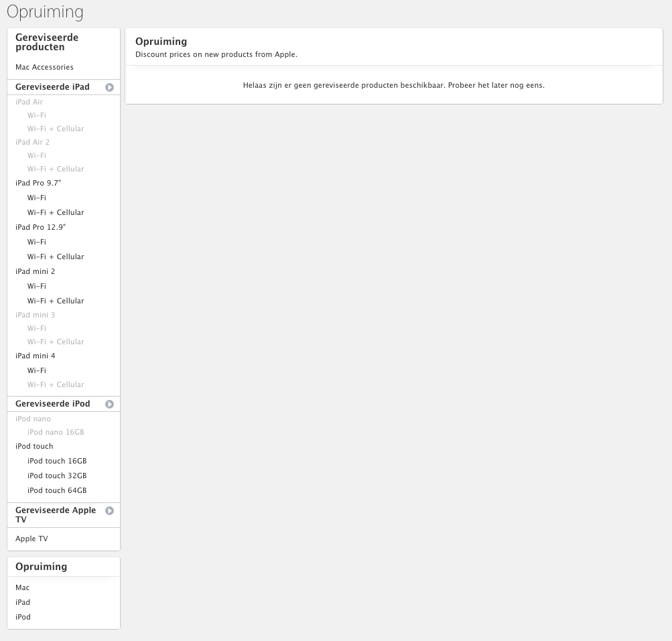The width and height of the screenshot is (672, 641).
Task: Select iPod touch category
Action: (34, 446)
